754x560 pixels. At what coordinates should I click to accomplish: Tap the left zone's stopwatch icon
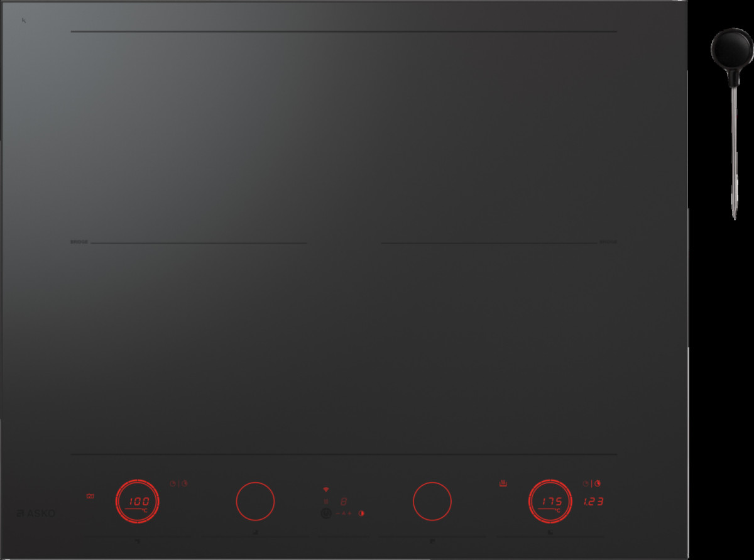pyautogui.click(x=173, y=483)
